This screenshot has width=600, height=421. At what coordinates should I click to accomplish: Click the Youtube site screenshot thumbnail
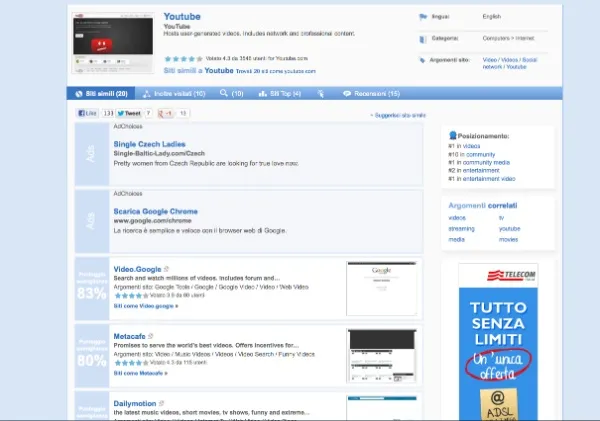113,42
